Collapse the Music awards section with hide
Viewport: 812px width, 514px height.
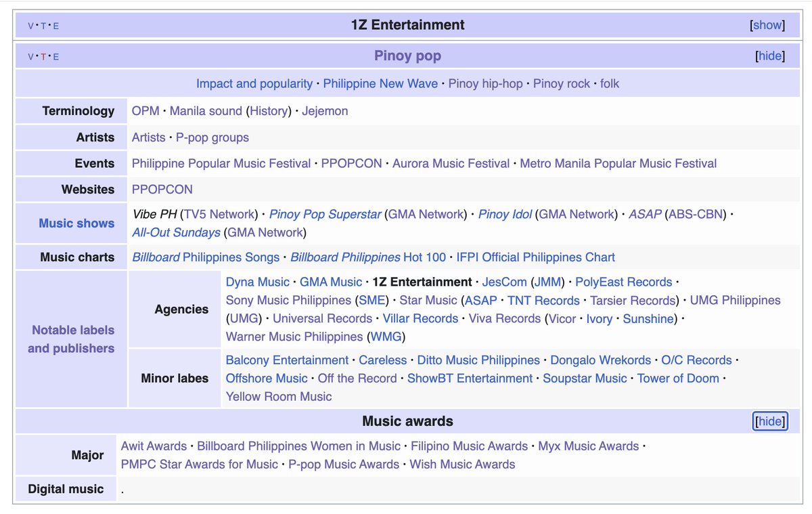(770, 421)
